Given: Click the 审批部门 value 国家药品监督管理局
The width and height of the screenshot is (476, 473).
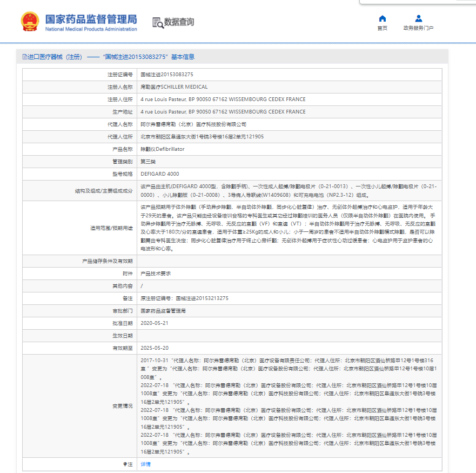Looking at the screenshot, I should (x=163, y=311).
